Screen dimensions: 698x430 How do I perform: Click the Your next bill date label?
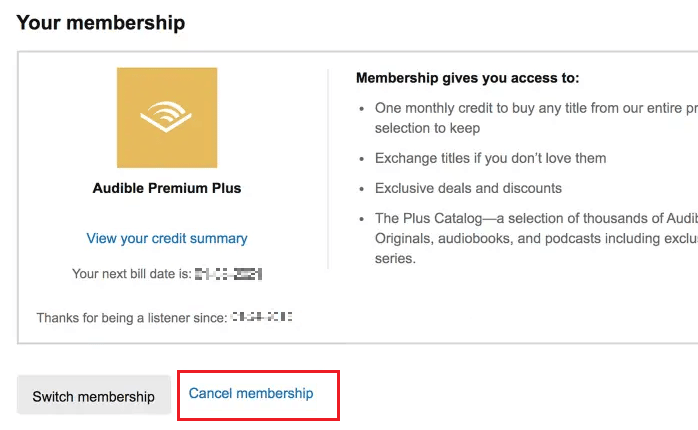pos(132,274)
